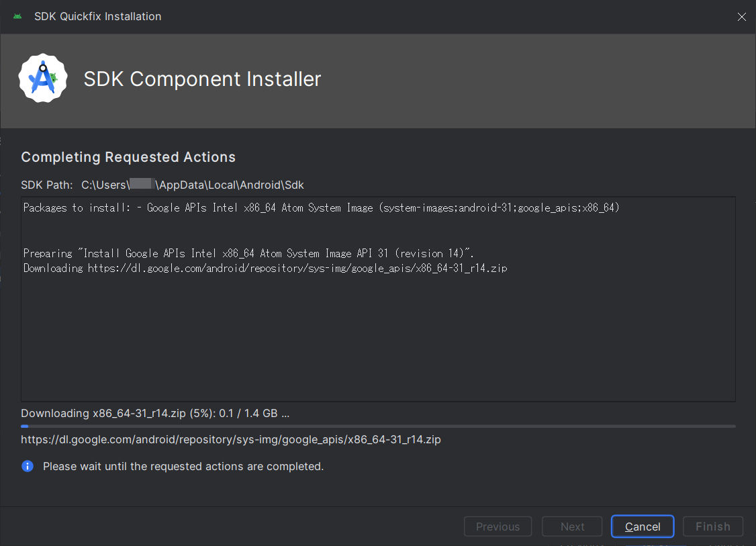This screenshot has width=756, height=546.
Task: Click the URL shown below the progress bar
Action: point(231,440)
